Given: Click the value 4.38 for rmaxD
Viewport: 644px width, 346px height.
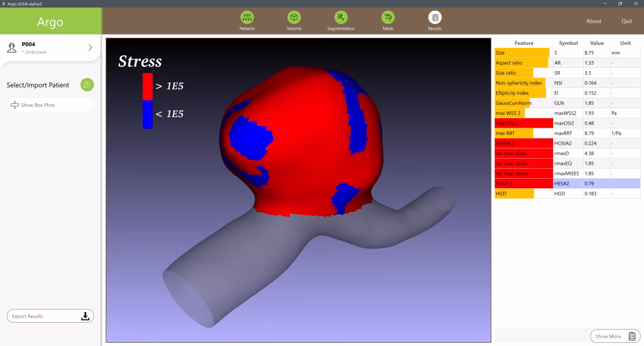Looking at the screenshot, I should pos(589,153).
